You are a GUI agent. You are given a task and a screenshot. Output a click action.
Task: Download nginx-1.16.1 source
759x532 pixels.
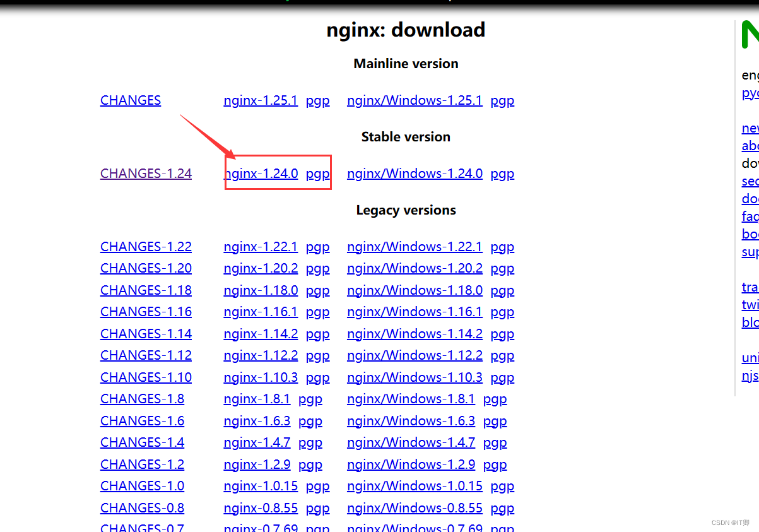click(x=261, y=312)
